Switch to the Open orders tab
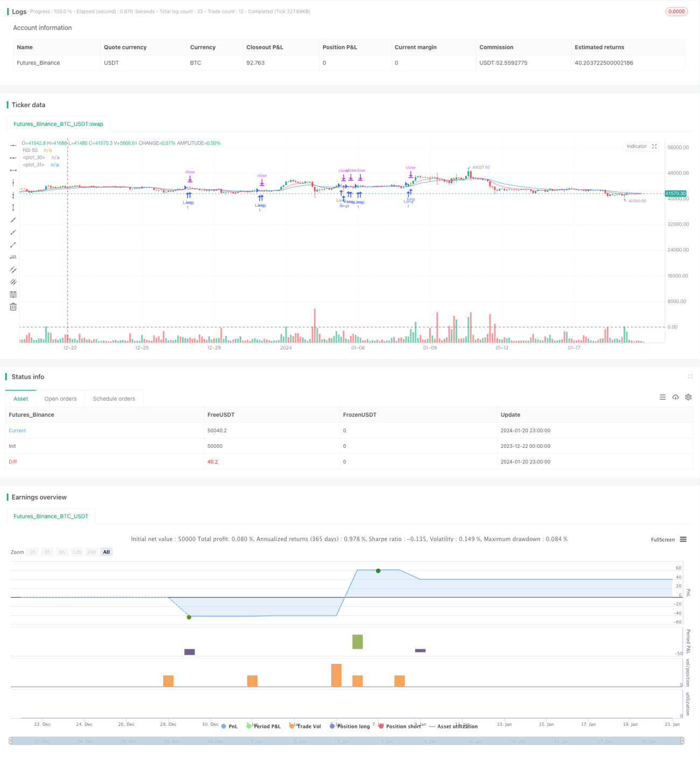The height and width of the screenshot is (757, 700). click(x=60, y=399)
